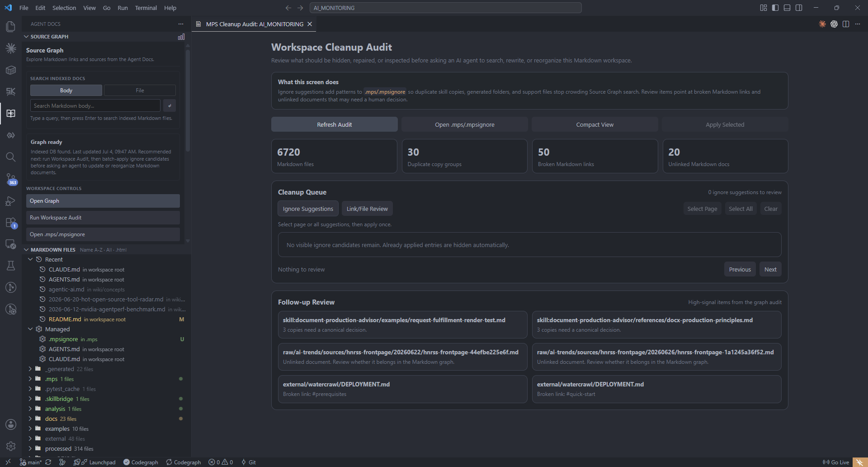The width and height of the screenshot is (868, 467).
Task: Go back with the navigation arrow
Action: (x=288, y=8)
